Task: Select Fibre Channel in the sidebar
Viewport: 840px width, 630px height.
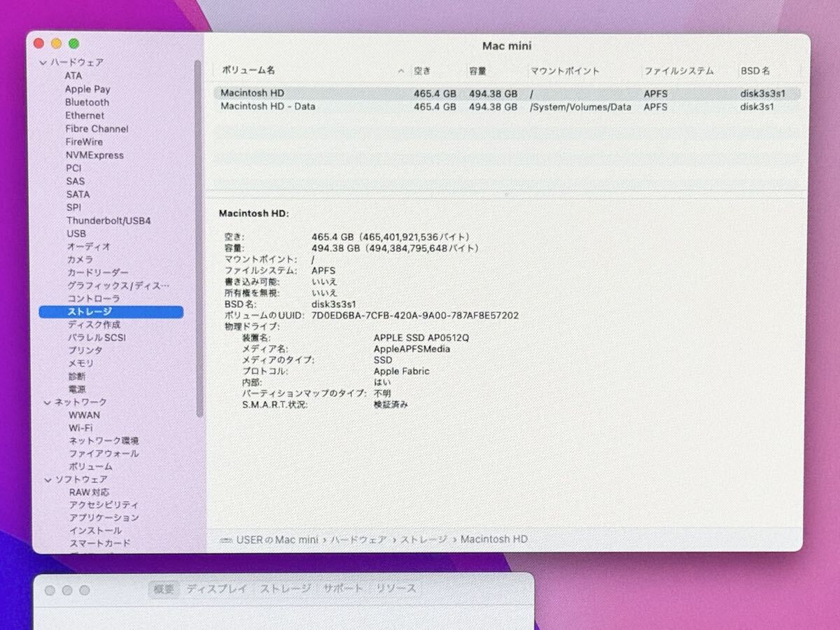Action: click(97, 129)
